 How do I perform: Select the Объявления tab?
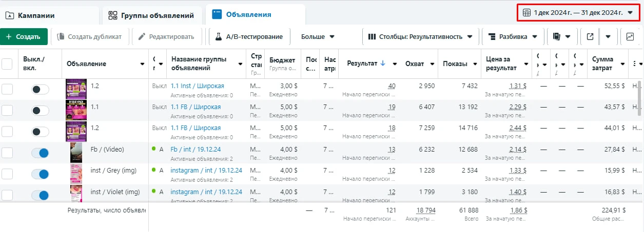tap(255, 15)
